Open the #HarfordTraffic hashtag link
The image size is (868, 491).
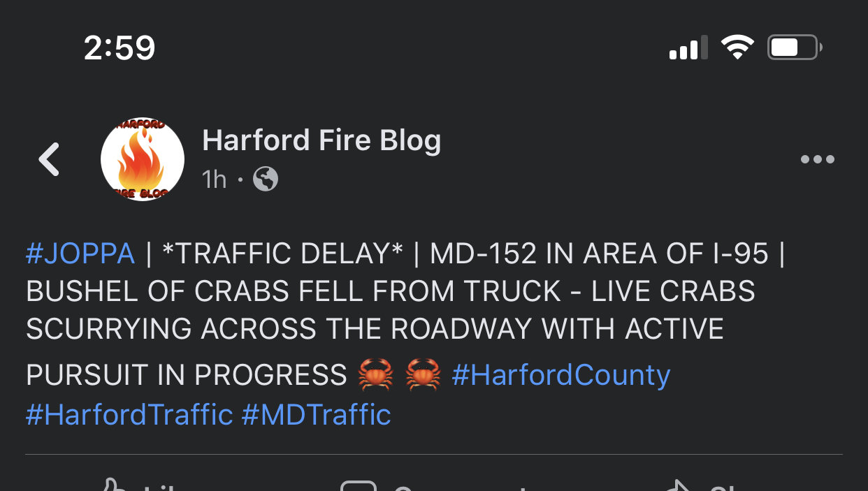129,414
